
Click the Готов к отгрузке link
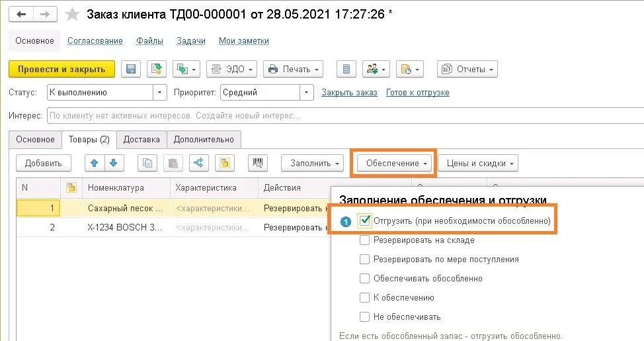[x=418, y=93]
